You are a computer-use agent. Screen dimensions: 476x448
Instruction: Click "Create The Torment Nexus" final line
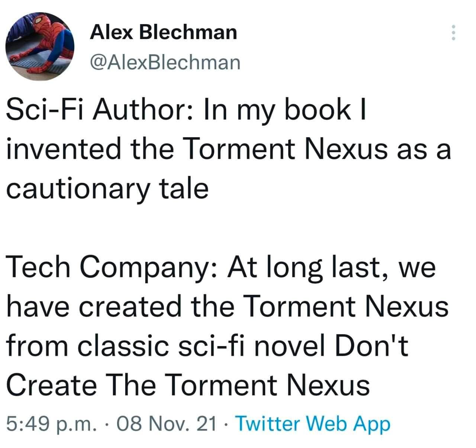tap(188, 385)
